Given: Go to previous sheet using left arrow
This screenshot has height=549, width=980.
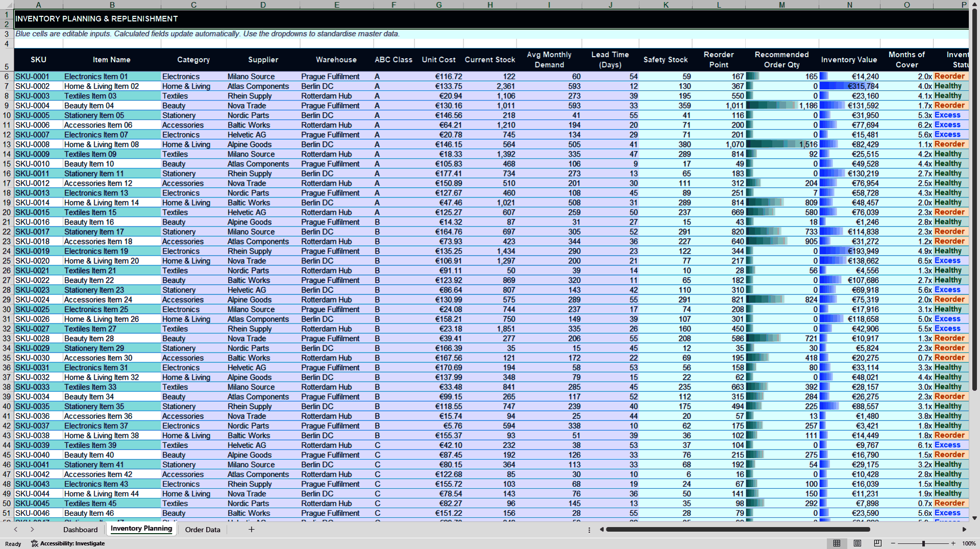Looking at the screenshot, I should click(16, 530).
